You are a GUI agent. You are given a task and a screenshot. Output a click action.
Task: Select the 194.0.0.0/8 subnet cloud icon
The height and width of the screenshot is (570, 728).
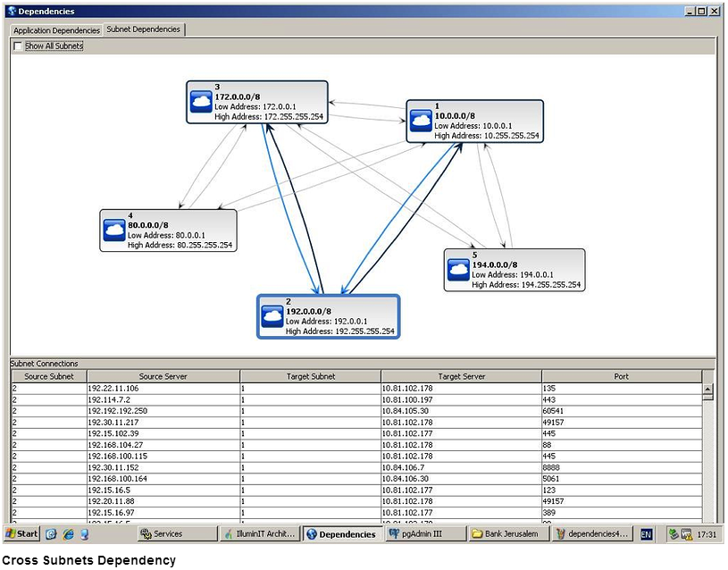point(457,270)
